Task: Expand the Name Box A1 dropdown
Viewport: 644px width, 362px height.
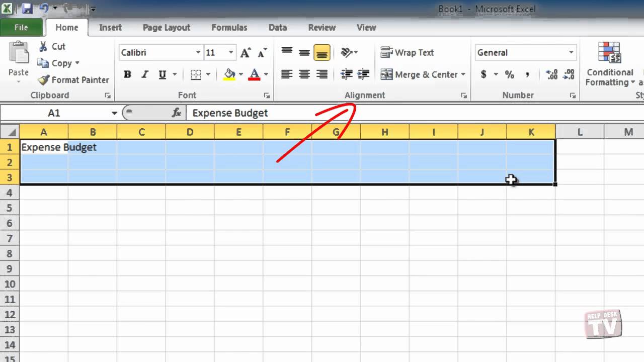Action: coord(114,113)
